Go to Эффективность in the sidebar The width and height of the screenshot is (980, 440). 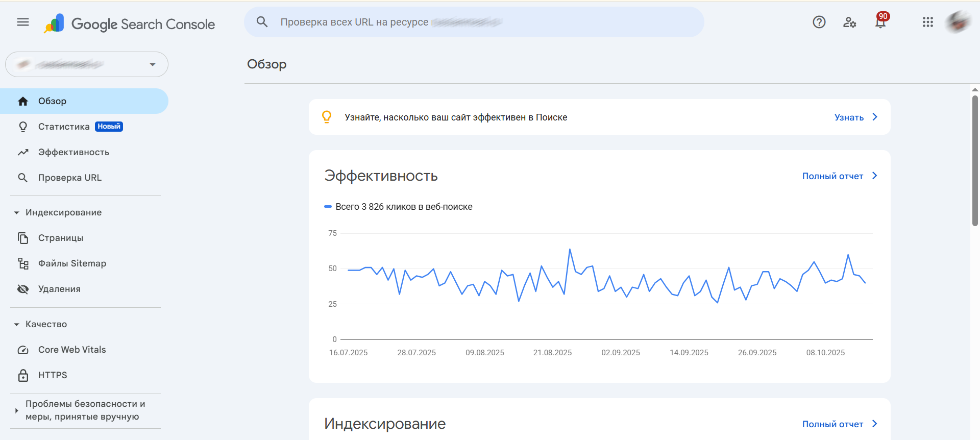point(73,152)
